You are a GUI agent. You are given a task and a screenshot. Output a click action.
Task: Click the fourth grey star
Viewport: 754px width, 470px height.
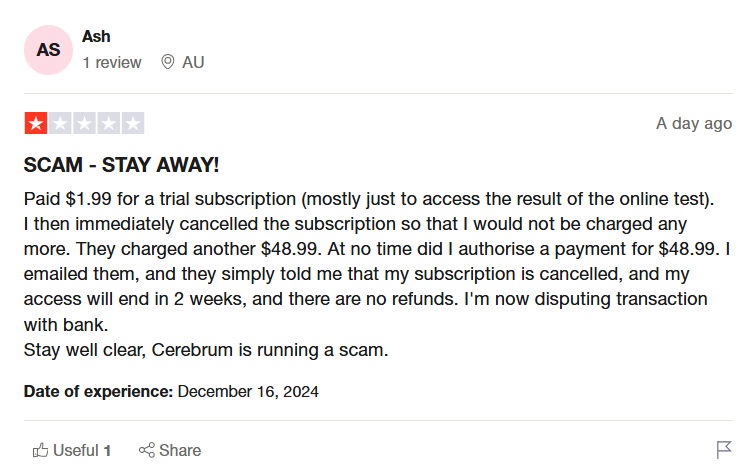click(x=109, y=124)
